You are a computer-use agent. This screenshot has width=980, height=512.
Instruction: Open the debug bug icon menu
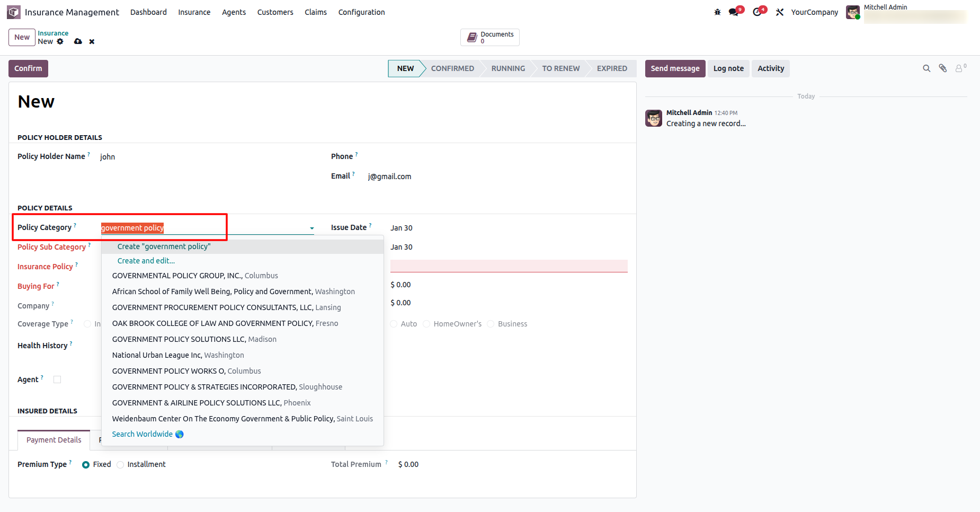[x=717, y=12]
